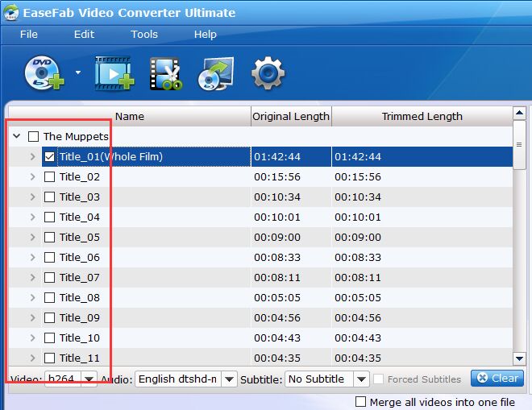Open the Help menu

[x=206, y=35]
